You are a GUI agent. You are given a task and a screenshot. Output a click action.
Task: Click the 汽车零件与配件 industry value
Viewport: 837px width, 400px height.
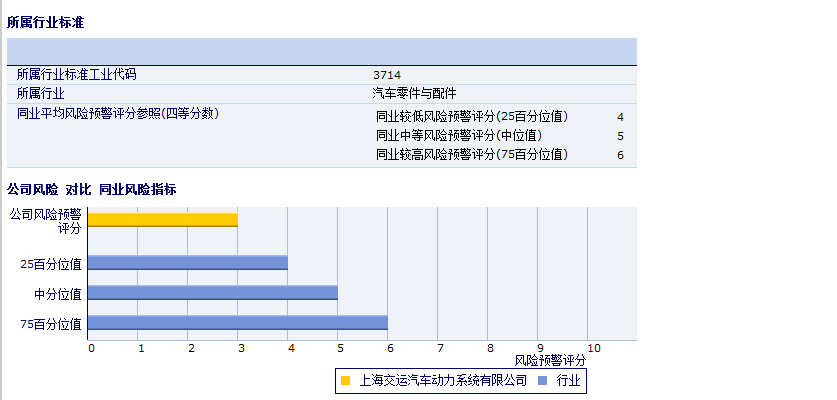point(414,94)
